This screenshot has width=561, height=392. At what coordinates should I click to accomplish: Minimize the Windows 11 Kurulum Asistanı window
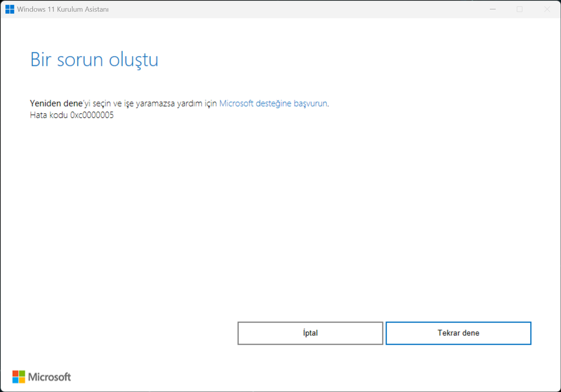coord(493,9)
